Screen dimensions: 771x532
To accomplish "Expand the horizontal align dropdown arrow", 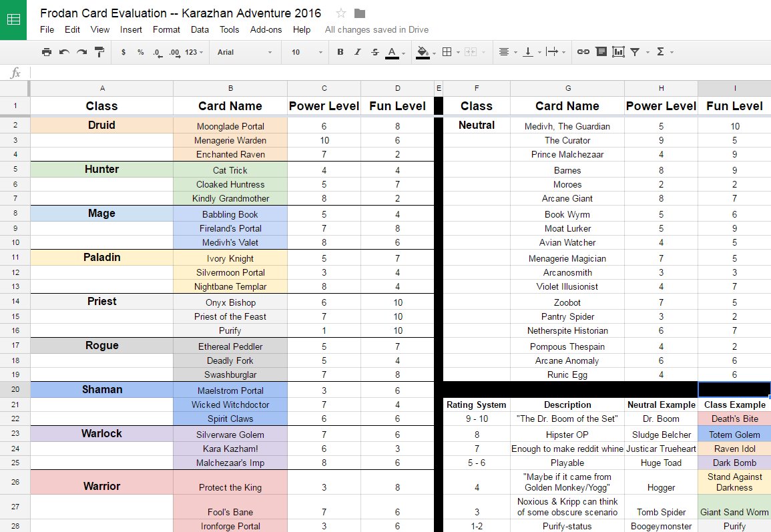I will click(x=515, y=52).
